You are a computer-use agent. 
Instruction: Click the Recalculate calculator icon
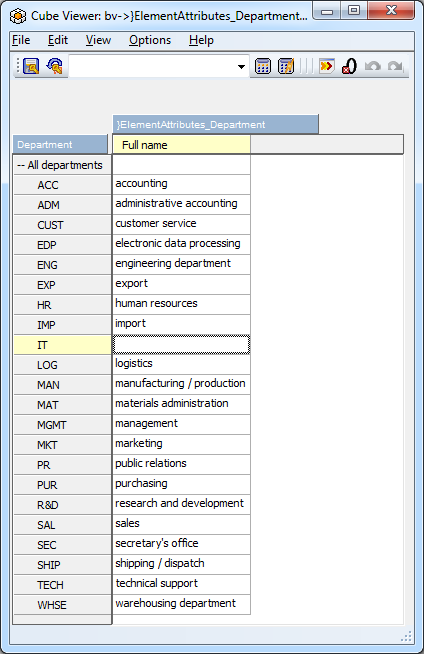coord(263,66)
